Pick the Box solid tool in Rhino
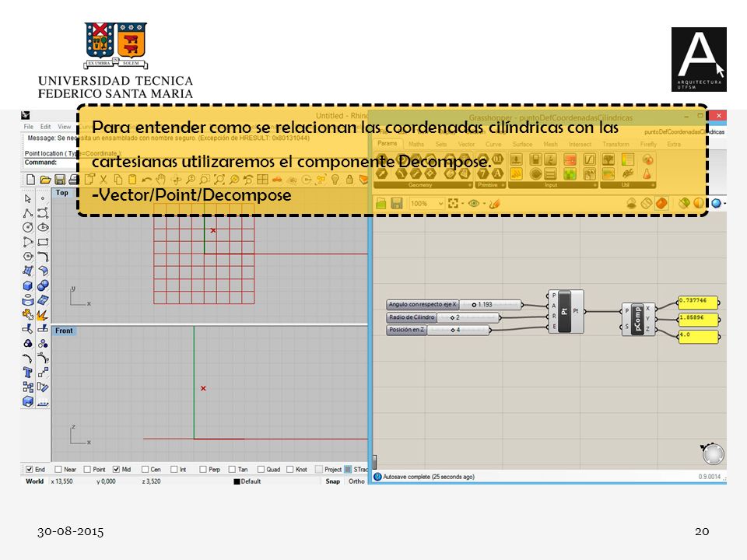Screen dimensions: 747x560 click(x=28, y=285)
